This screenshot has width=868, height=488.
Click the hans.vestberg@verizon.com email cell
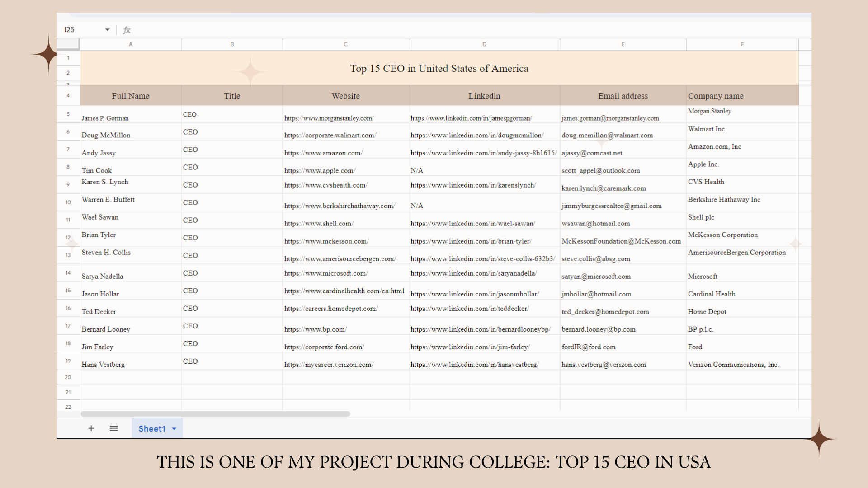604,365
